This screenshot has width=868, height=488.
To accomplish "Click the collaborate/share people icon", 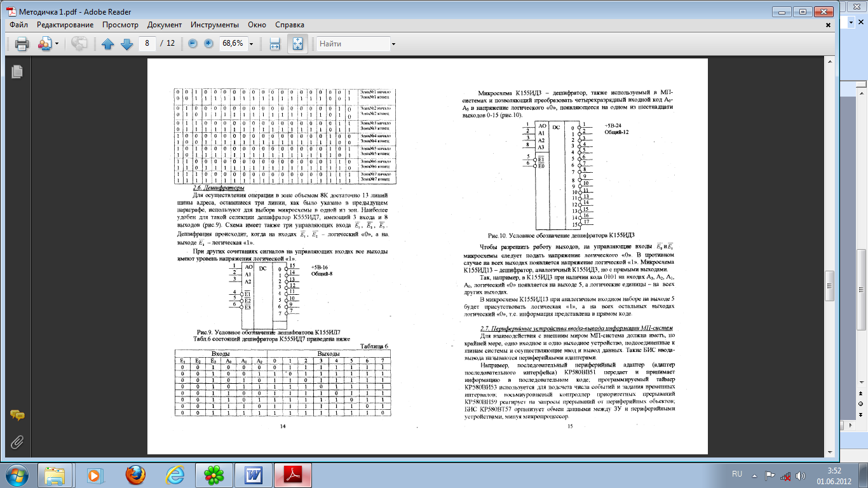I will pos(45,44).
